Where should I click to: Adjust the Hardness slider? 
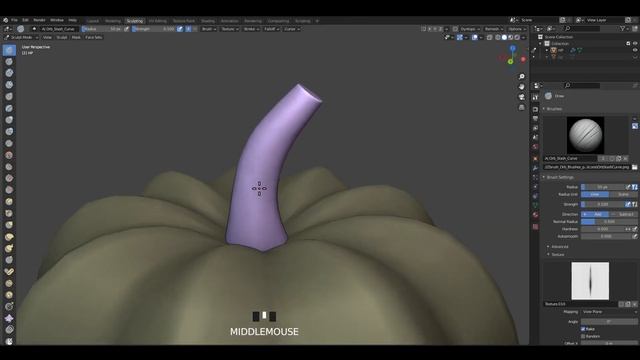603,229
